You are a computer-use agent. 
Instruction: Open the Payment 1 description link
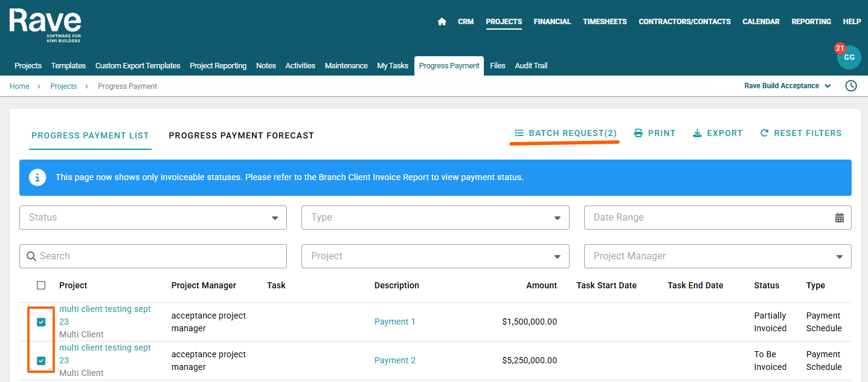pyautogui.click(x=394, y=322)
